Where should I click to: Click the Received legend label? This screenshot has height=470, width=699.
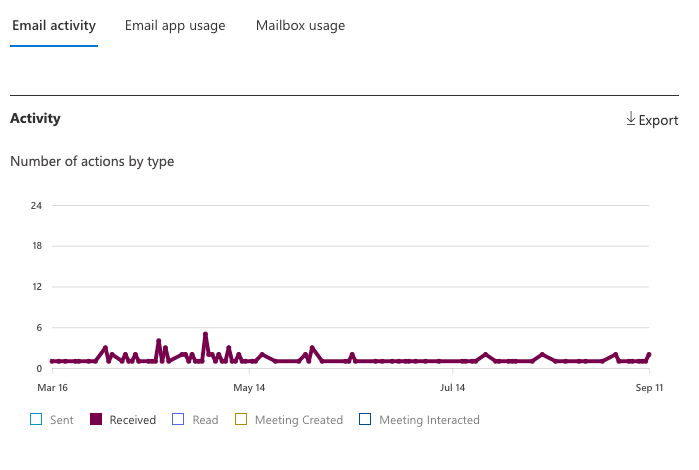132,420
